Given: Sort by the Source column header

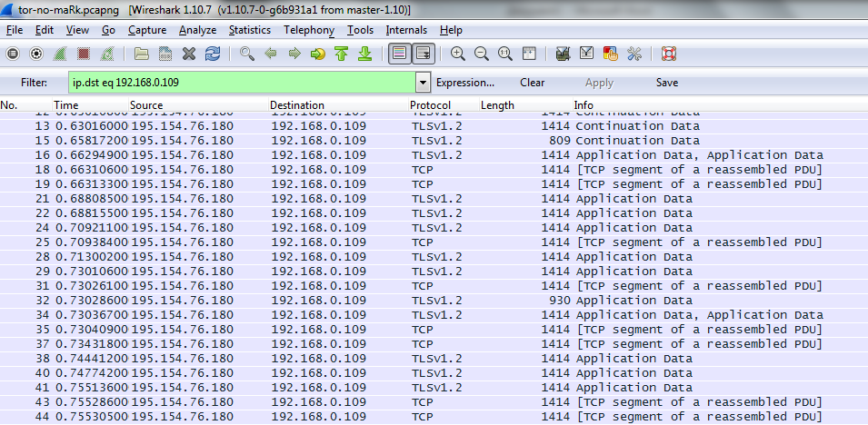Looking at the screenshot, I should [199, 105].
